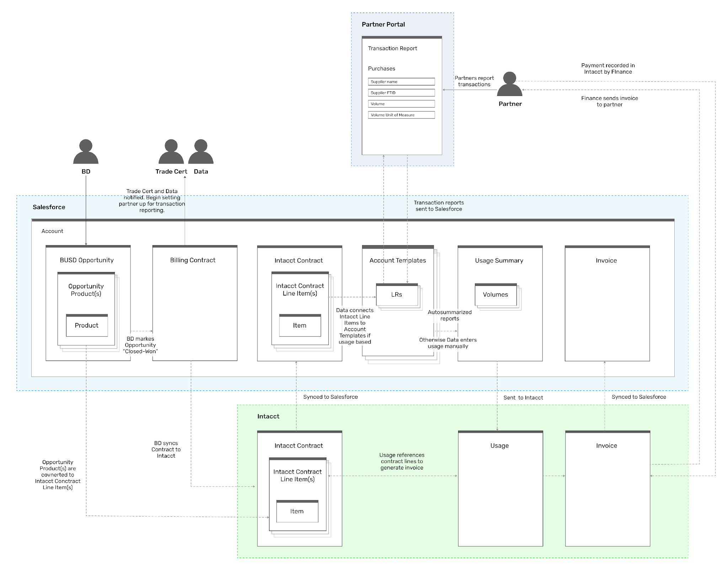
Task: Click the 'Sent to Intacct' label
Action: pyautogui.click(x=523, y=398)
